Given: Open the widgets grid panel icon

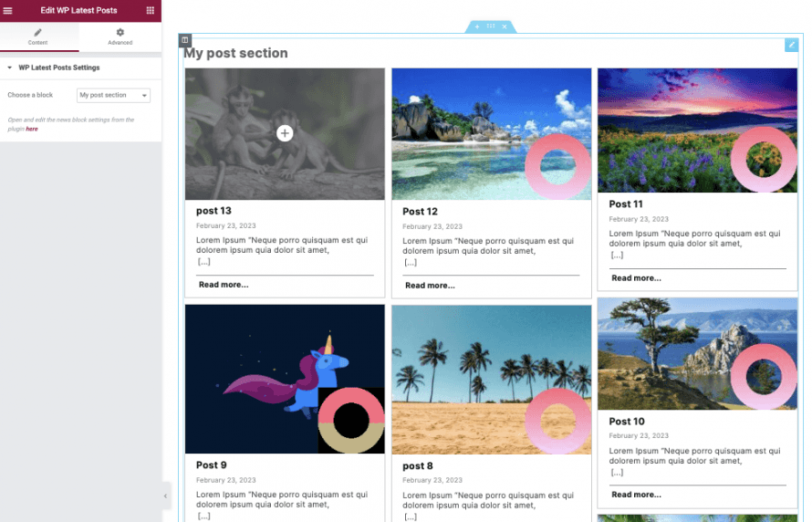Looking at the screenshot, I should click(151, 10).
